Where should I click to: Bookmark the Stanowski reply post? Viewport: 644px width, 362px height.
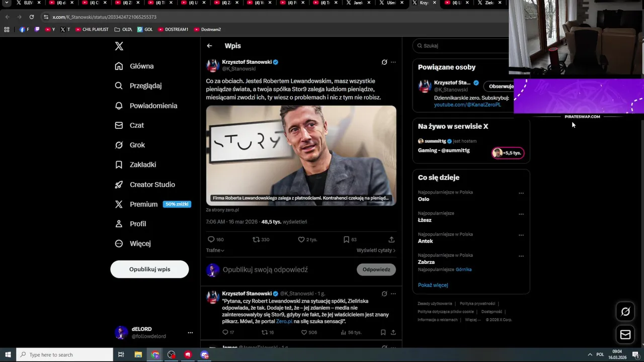coord(383,332)
